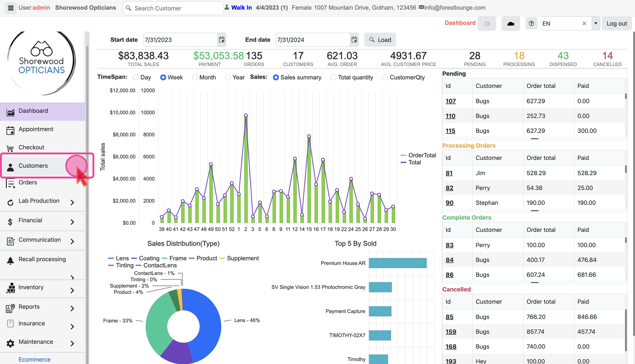Click the Load button
This screenshot has width=635, height=364.
[x=380, y=40]
